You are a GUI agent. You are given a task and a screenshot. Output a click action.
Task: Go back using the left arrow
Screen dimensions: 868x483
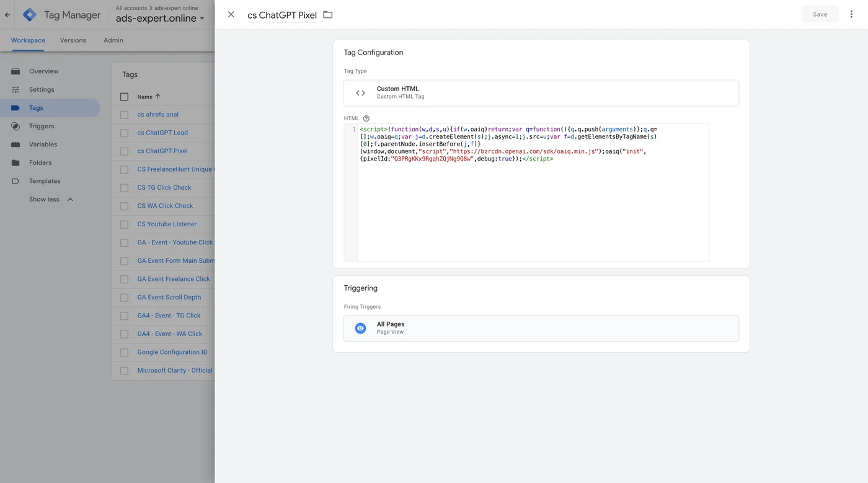tap(7, 15)
